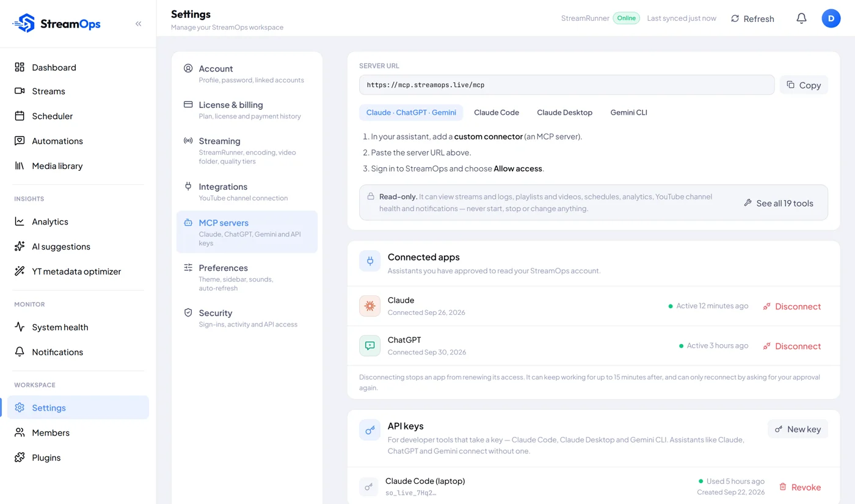Open Preferences settings

pyautogui.click(x=247, y=277)
